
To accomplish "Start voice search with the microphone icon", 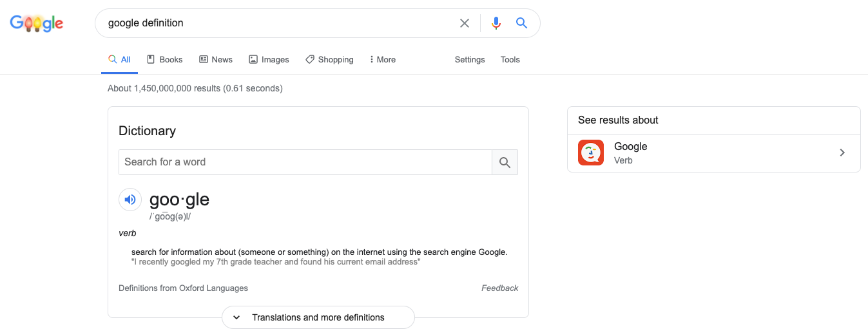I will coord(496,23).
